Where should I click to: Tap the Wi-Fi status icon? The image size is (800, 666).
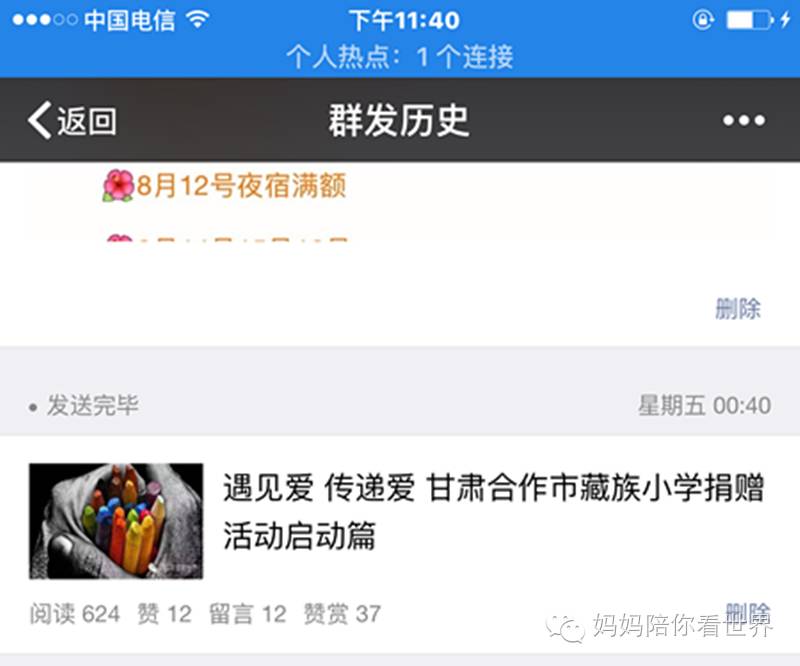click(x=198, y=19)
